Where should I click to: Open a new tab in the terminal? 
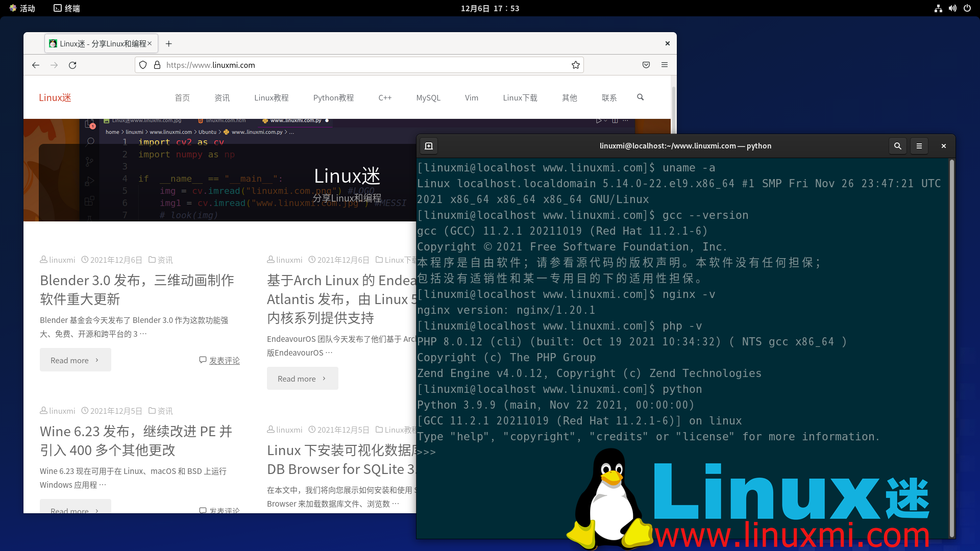click(x=429, y=146)
